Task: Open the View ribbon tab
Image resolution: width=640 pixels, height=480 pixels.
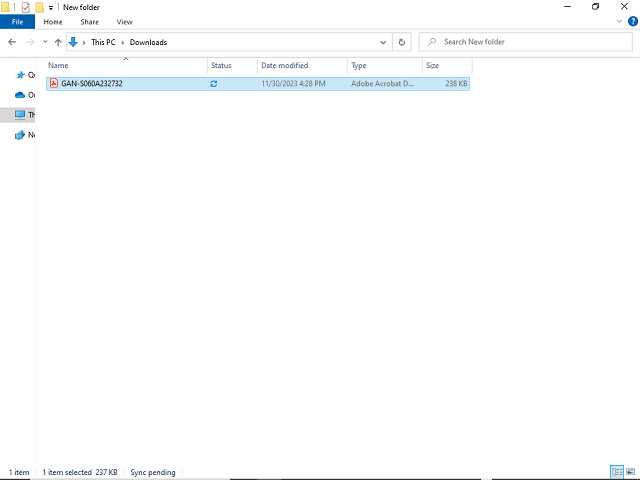Action: click(124, 22)
